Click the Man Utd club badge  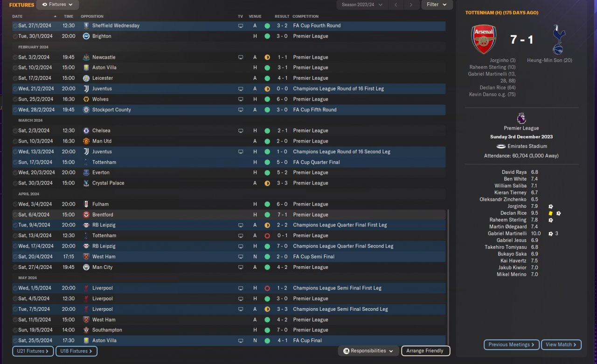[x=86, y=141]
